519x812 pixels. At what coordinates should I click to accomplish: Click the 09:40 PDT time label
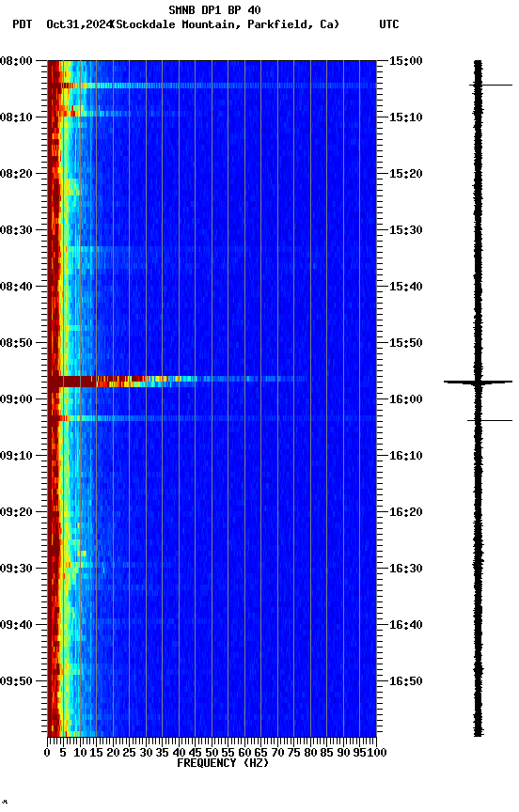(16, 626)
